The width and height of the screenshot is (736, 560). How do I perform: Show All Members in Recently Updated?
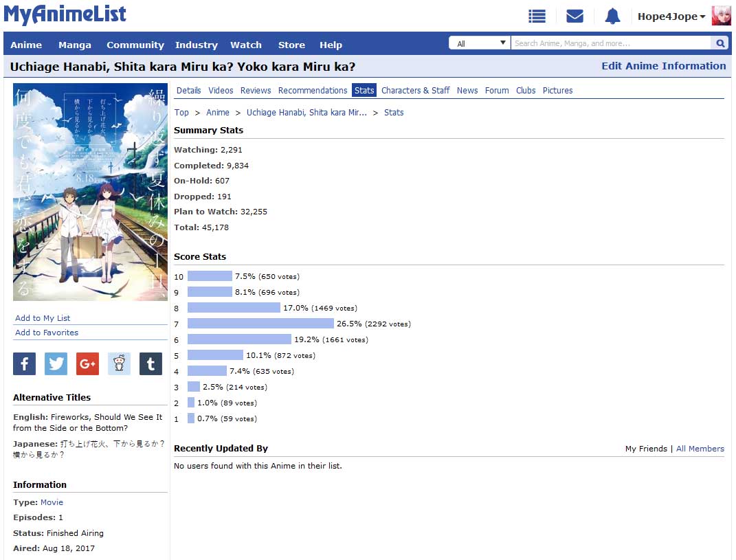click(x=700, y=449)
